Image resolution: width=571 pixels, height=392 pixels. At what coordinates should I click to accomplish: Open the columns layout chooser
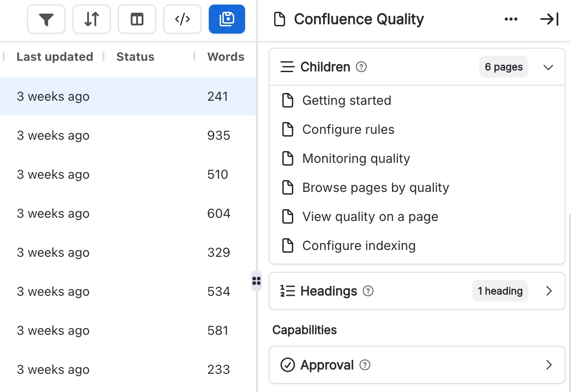pos(137,19)
